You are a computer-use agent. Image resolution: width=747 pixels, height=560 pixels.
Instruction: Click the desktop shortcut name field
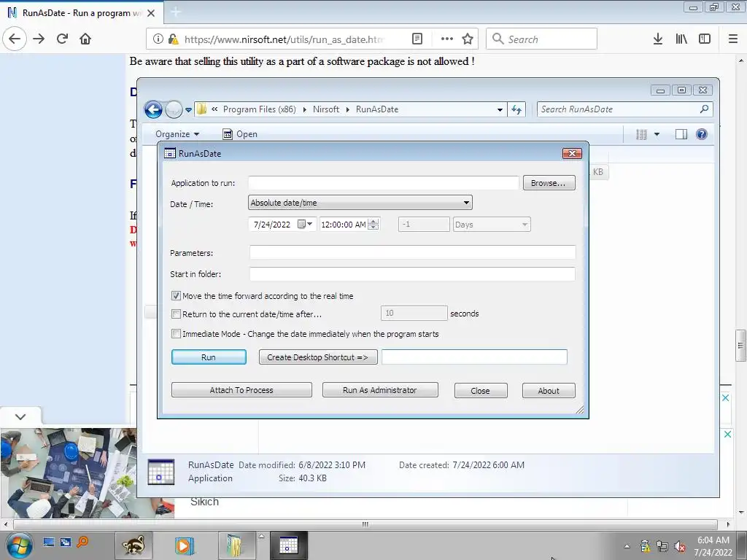tap(474, 357)
